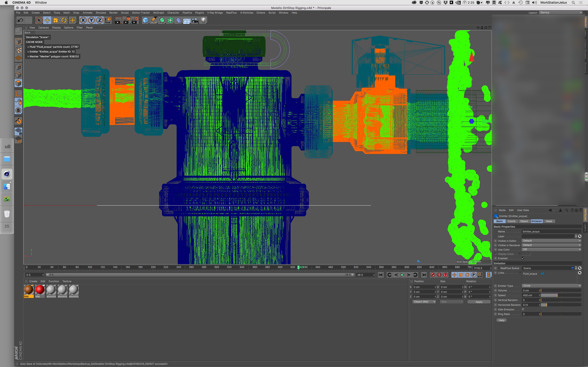Click the Light bulb object icon
The image size is (588, 367).
click(x=204, y=20)
